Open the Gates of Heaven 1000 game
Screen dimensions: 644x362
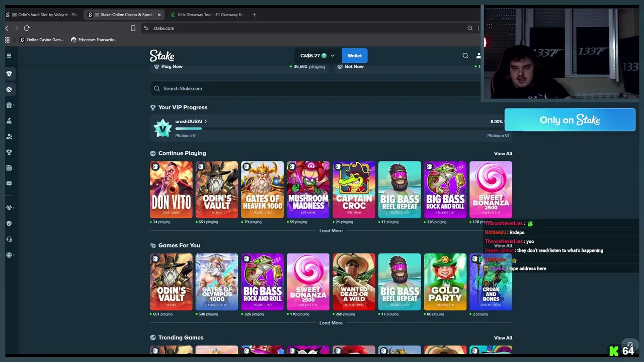point(262,190)
